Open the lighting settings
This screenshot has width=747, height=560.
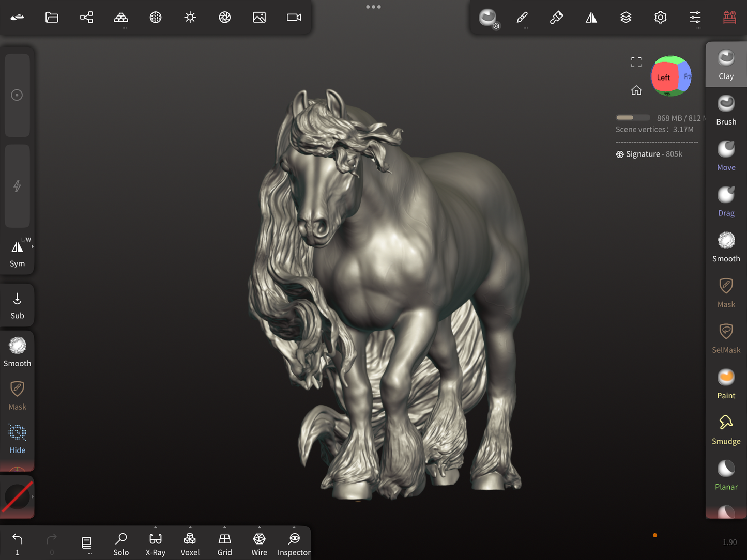pyautogui.click(x=190, y=18)
